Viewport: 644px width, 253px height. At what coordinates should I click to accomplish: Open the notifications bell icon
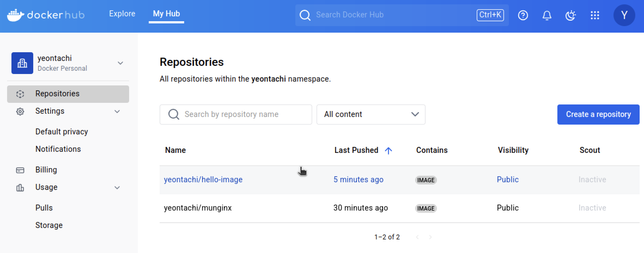(x=547, y=15)
